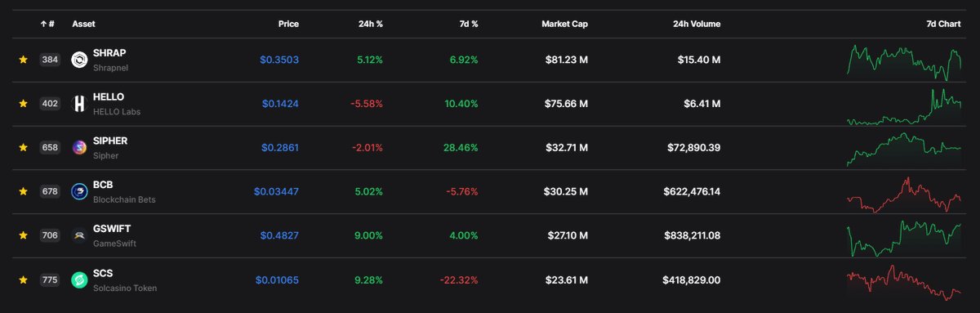Click the Shrapnel SHRAP coin logo
The image size is (980, 313).
[x=79, y=60]
